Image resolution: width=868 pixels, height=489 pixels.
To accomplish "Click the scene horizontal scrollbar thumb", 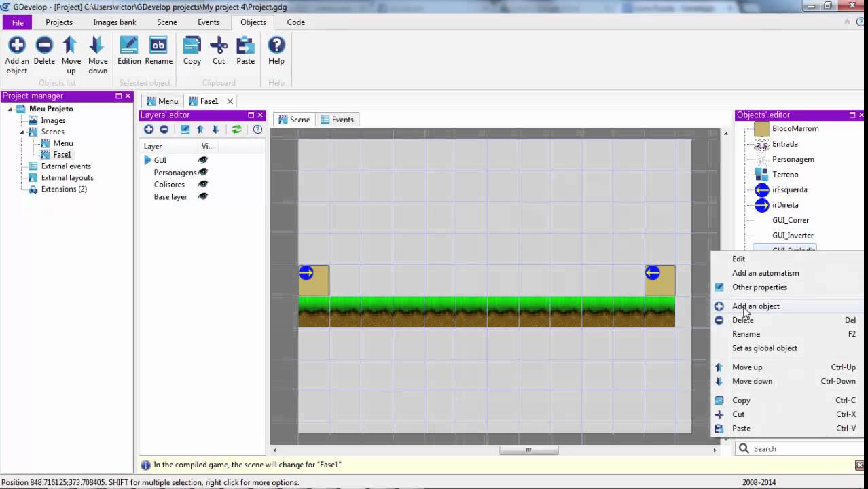I will pyautogui.click(x=529, y=450).
